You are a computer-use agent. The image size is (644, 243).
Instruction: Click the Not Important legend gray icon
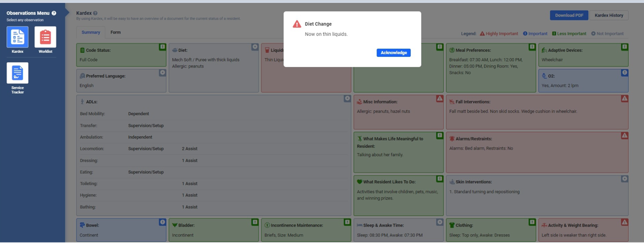tap(593, 33)
